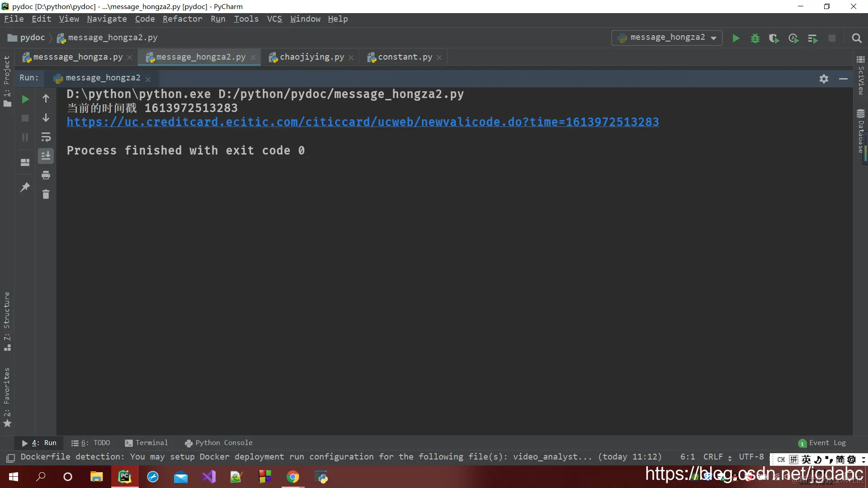This screenshot has height=488, width=868.
Task: Click the Print console output icon
Action: coord(46,175)
